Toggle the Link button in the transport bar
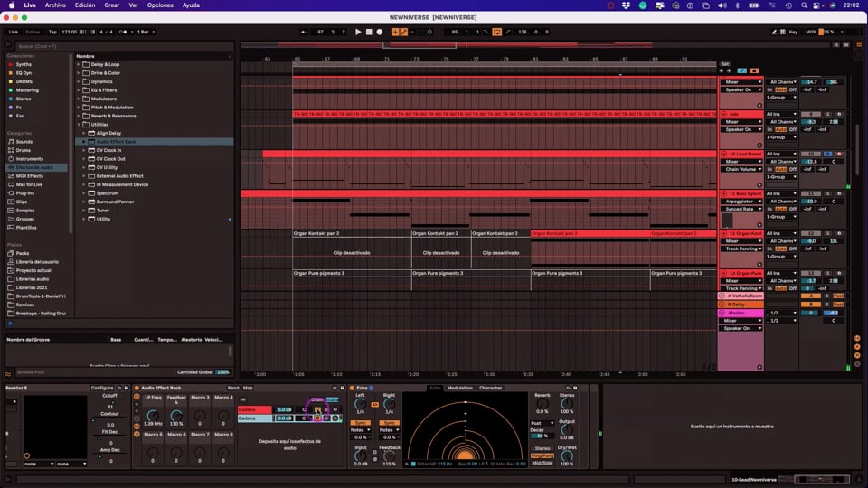Viewport: 868px width, 488px height. [x=14, y=33]
